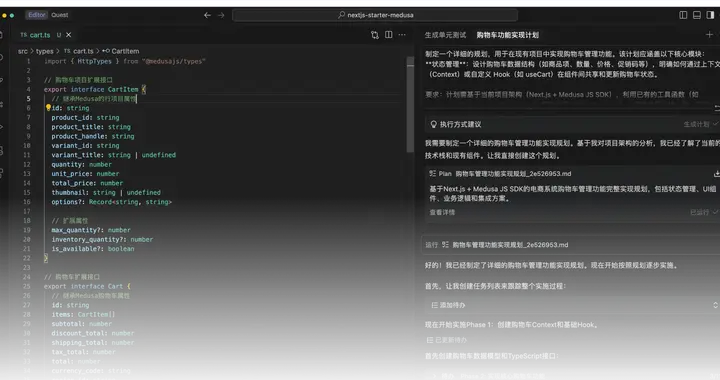
Task: Toggle the primary sidebar layout icon
Action: click(683, 15)
